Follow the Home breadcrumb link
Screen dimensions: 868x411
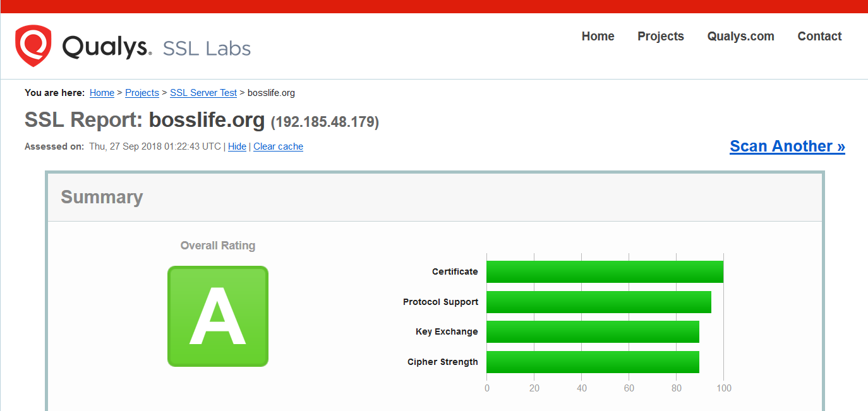pos(102,93)
